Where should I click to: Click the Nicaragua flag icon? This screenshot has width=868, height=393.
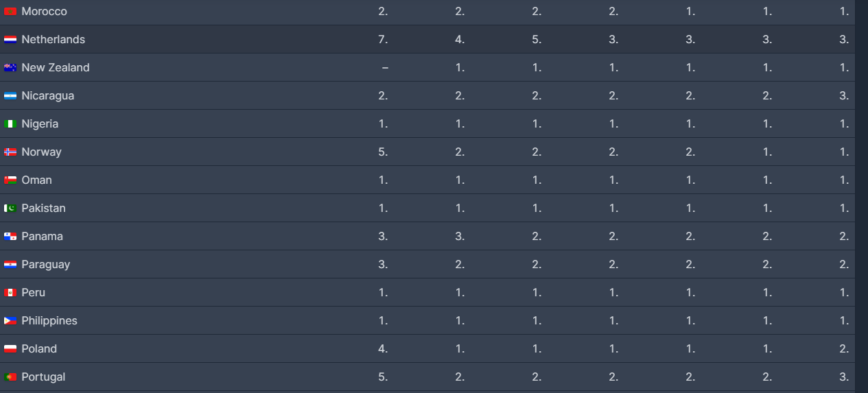(x=10, y=96)
